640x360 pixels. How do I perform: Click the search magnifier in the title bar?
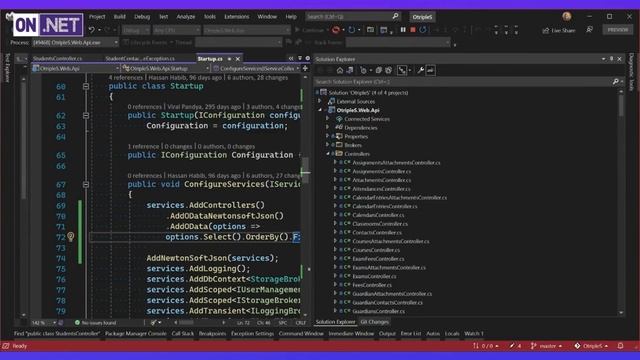395,16
